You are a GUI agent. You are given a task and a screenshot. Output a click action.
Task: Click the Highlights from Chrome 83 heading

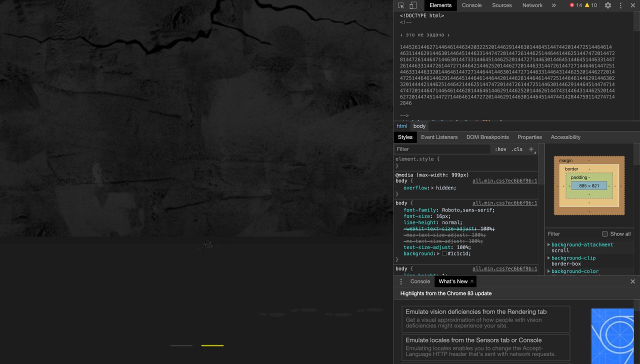446,293
